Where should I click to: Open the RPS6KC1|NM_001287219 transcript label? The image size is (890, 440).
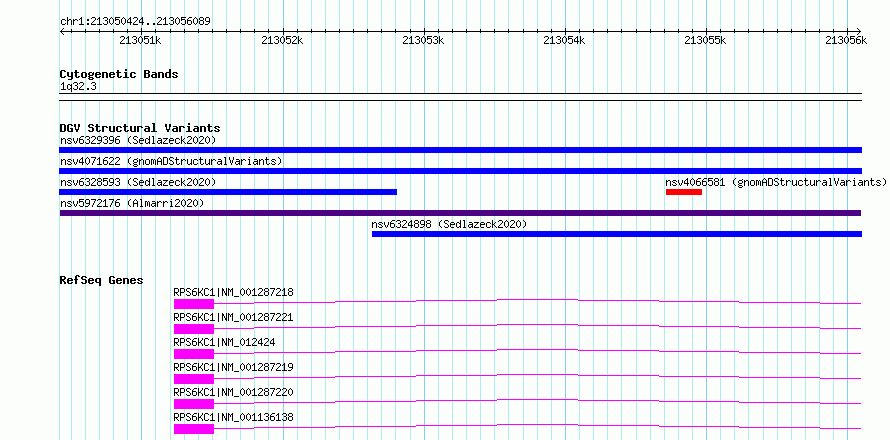tap(233, 367)
